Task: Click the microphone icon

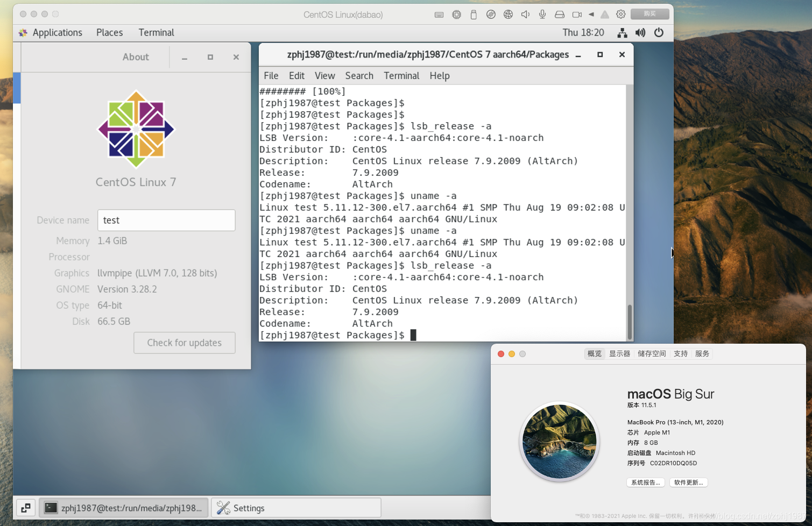Action: coord(542,15)
